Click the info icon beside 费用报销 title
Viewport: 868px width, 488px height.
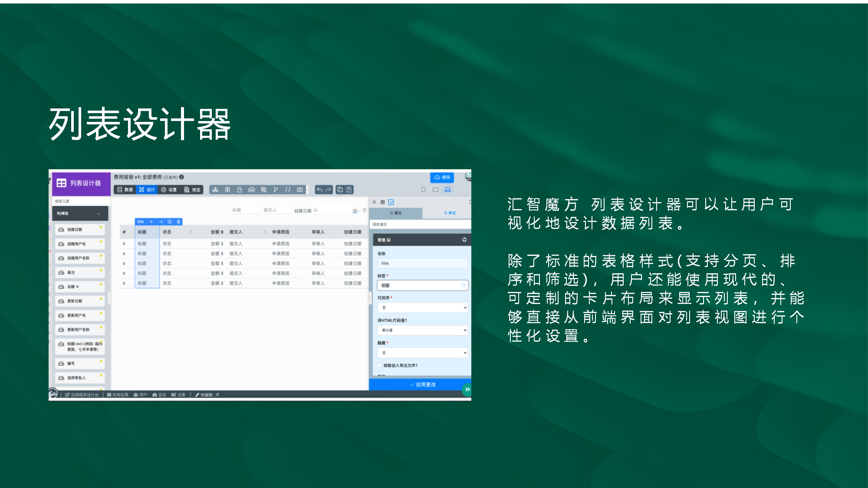tap(182, 177)
